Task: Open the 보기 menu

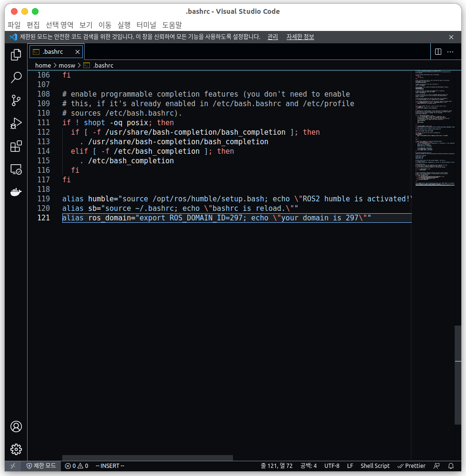Action: pyautogui.click(x=86, y=25)
